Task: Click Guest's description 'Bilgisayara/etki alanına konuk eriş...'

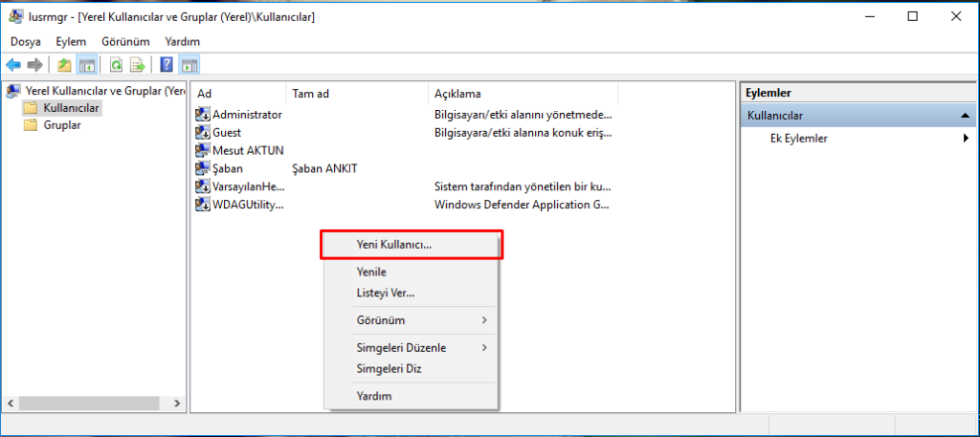Action: pos(523,132)
